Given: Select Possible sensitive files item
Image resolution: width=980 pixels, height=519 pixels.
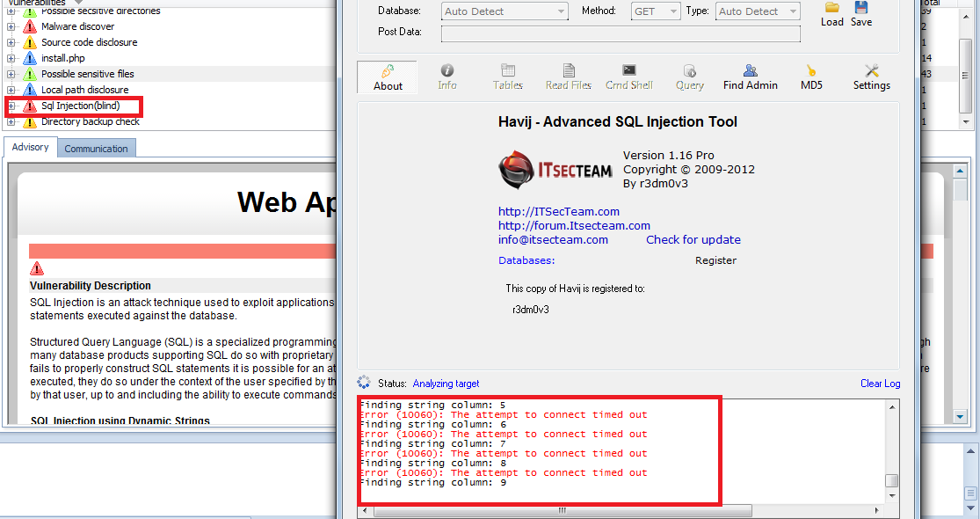Looking at the screenshot, I should [x=88, y=73].
